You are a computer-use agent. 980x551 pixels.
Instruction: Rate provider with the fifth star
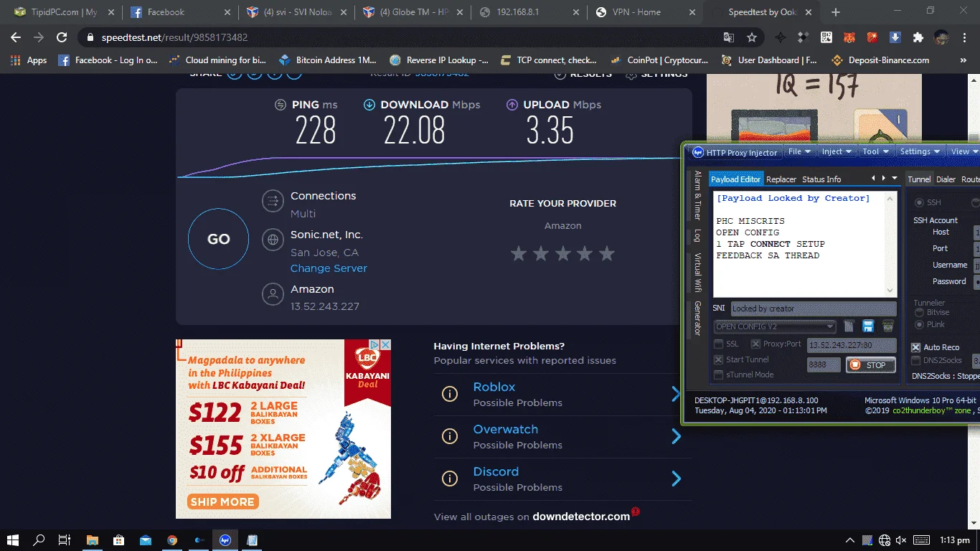[607, 253]
